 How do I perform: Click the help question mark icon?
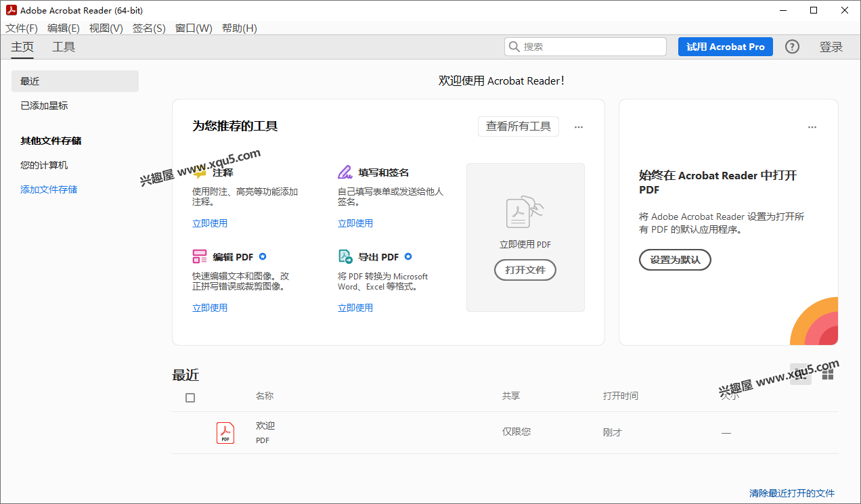pyautogui.click(x=792, y=47)
